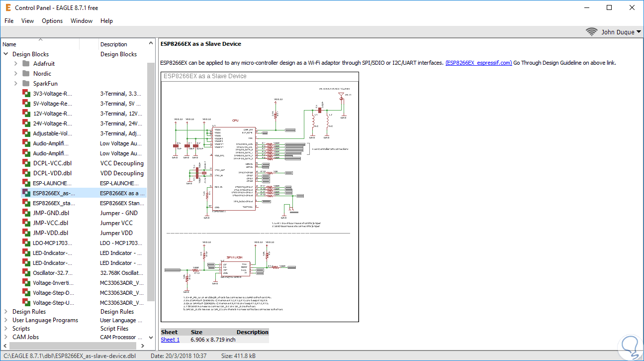Click the JMP-VCC.dbl block icon
Image resolution: width=644 pixels, height=361 pixels.
tap(26, 223)
